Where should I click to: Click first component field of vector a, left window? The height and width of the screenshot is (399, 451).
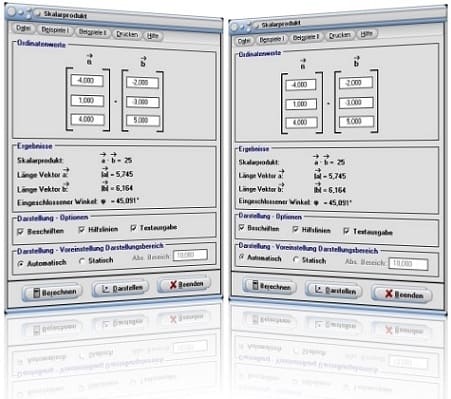click(x=87, y=81)
